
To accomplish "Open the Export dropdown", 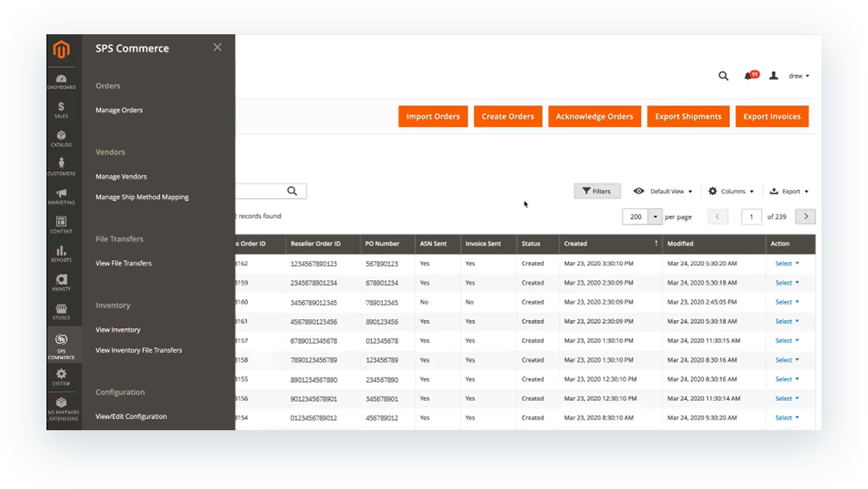I will 788,190.
